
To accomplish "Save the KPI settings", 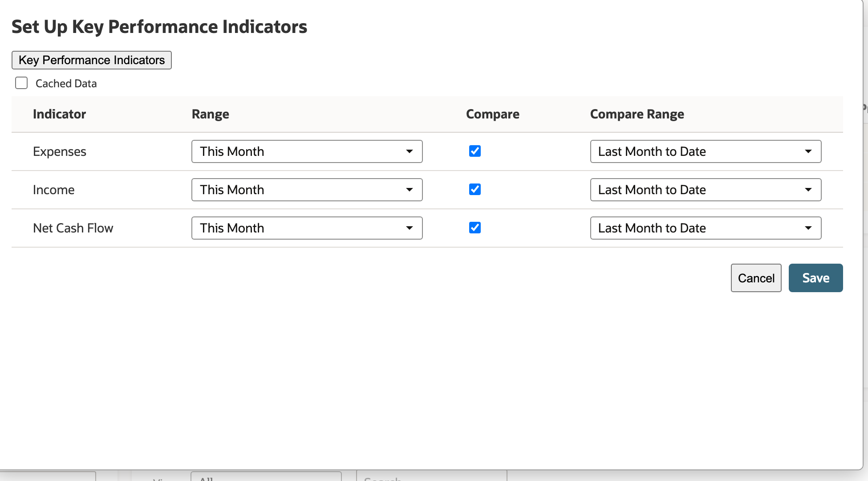I will click(x=816, y=278).
